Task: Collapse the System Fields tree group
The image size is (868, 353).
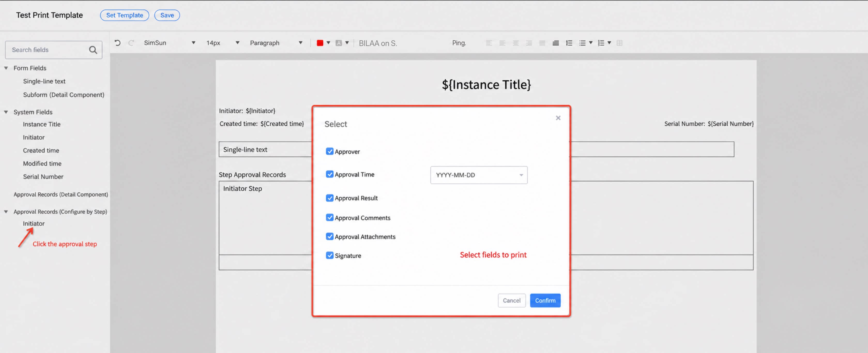Action: coord(6,112)
